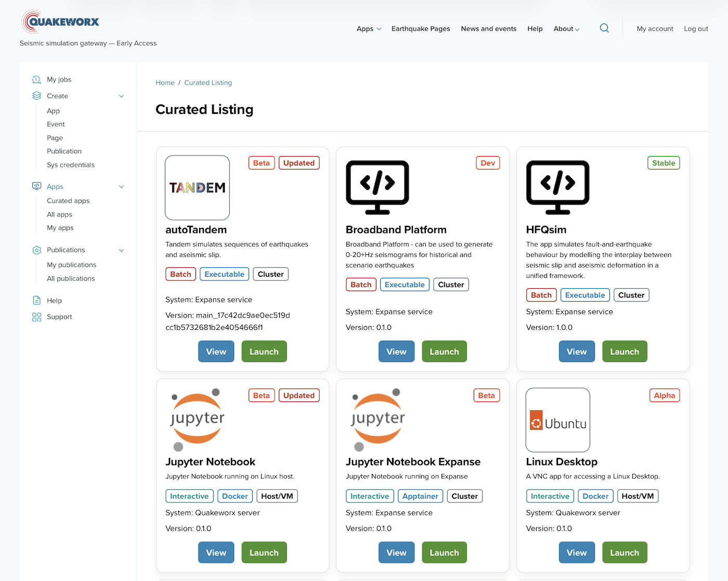
Task: Click the Ubuntu Linux Desktop thumbnail
Action: 557,420
